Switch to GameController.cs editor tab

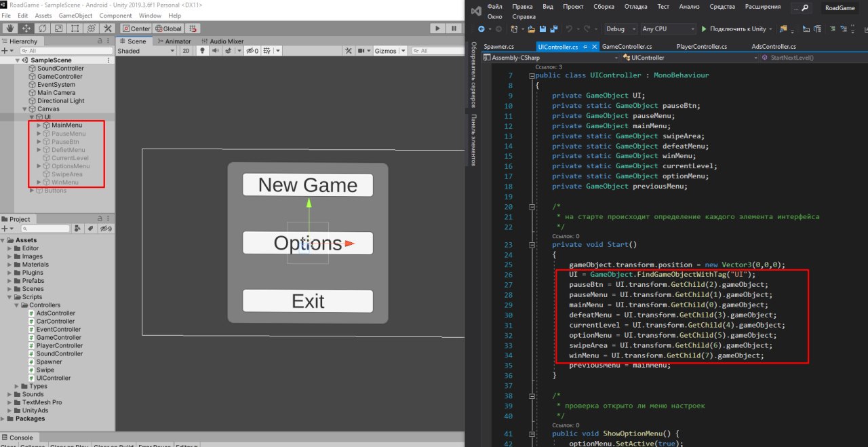[627, 46]
